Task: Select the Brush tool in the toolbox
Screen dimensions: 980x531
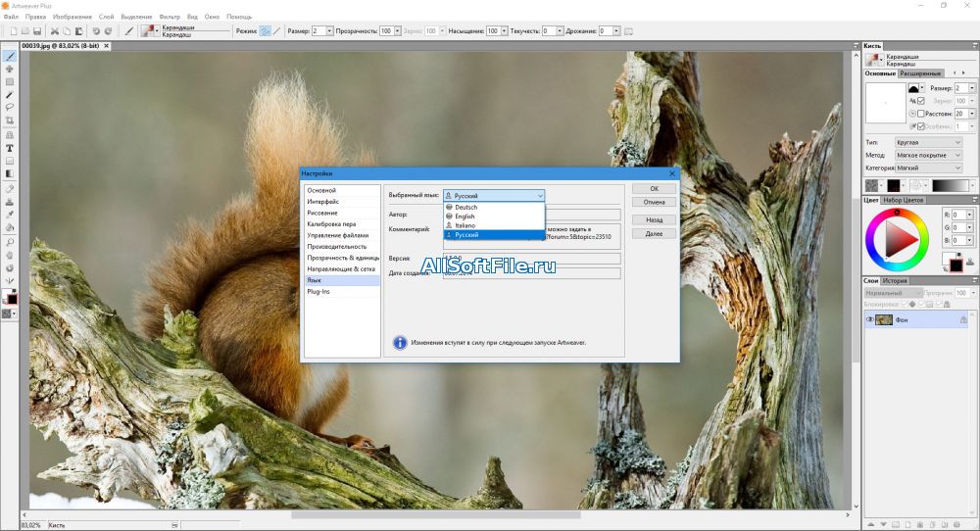Action: [10, 57]
